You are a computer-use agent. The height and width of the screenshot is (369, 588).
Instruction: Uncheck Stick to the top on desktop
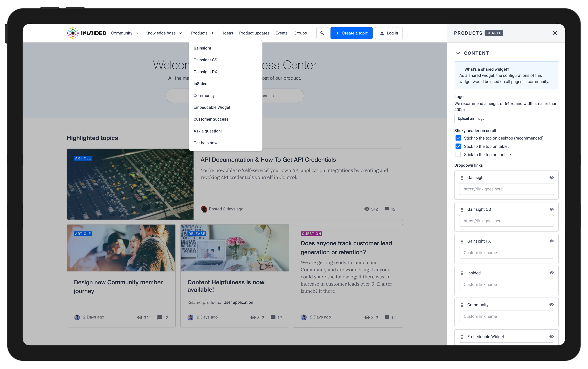coord(458,138)
